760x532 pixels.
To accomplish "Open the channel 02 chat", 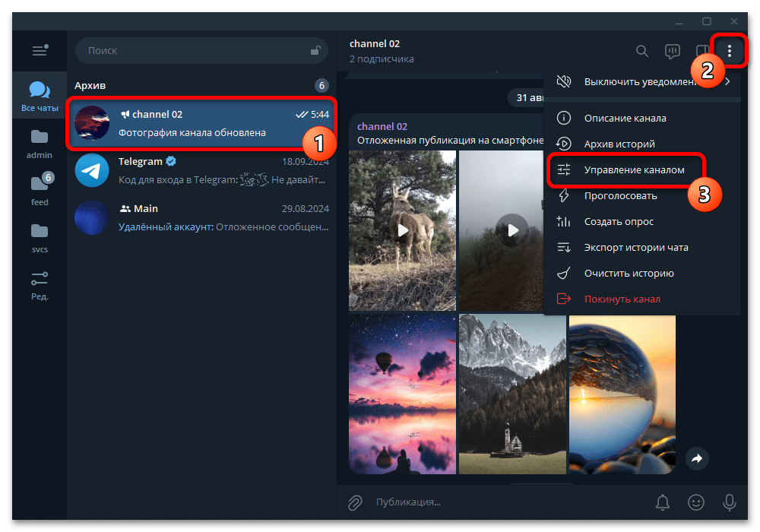I will (x=201, y=123).
